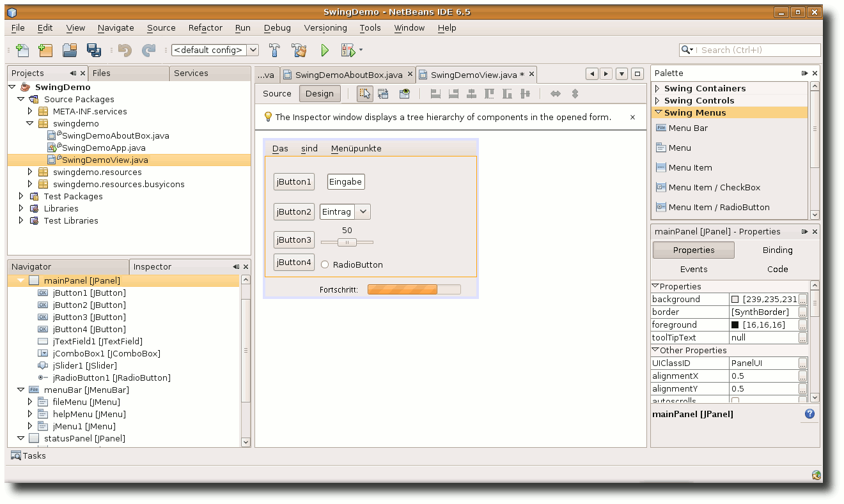Collapse the swingdemo package node
The image size is (844, 504).
tap(30, 123)
